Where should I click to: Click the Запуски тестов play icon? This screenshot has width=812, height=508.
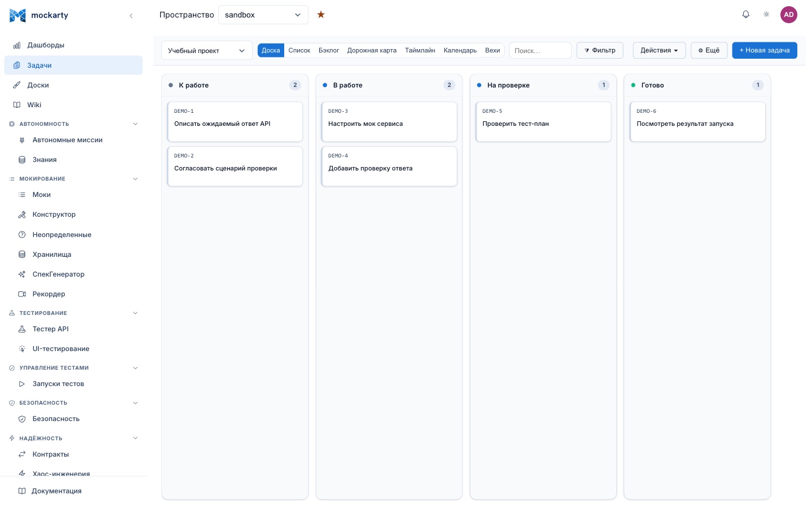tap(22, 384)
